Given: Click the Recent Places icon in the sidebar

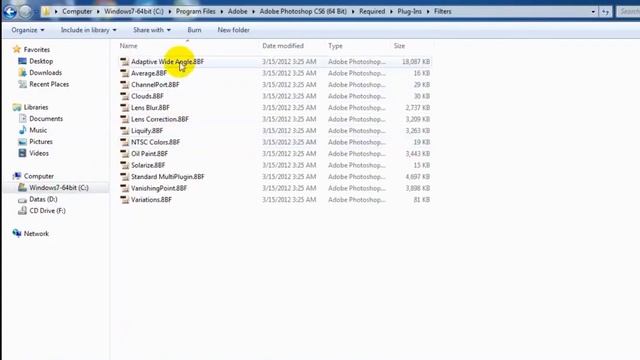Looking at the screenshot, I should click(22, 84).
